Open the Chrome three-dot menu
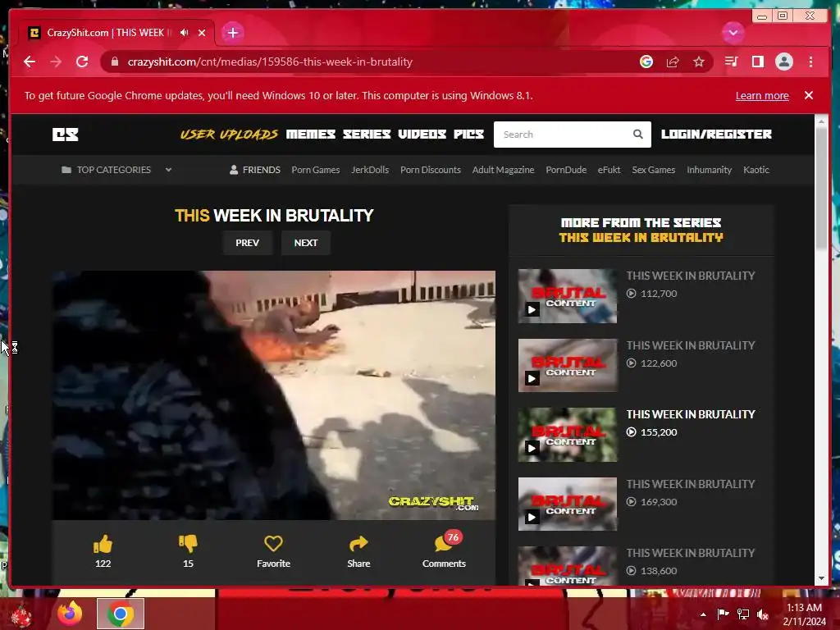This screenshot has height=630, width=840. (x=810, y=62)
